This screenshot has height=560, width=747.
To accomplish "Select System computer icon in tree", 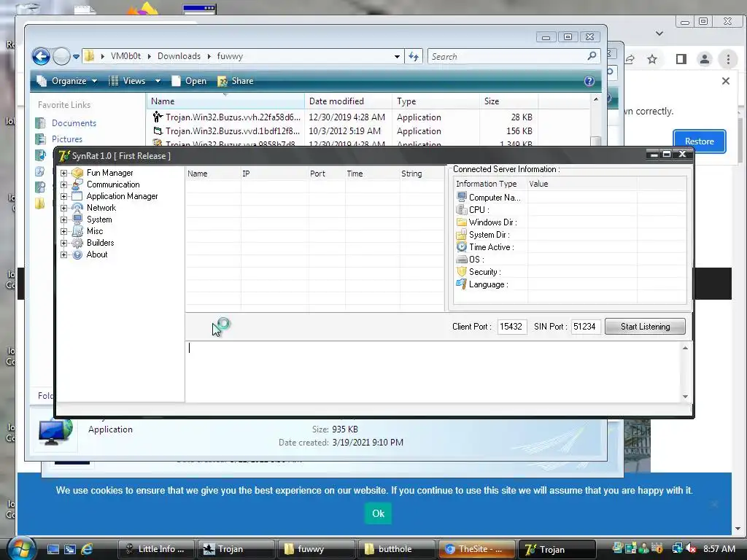I will (x=77, y=219).
